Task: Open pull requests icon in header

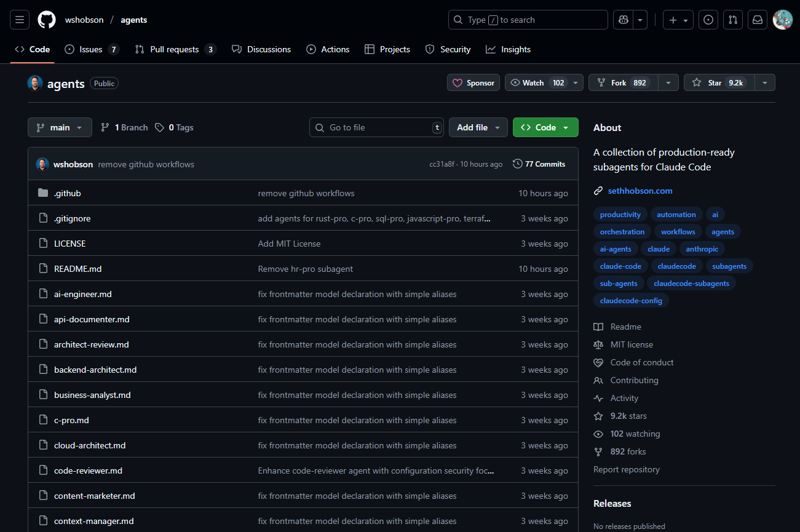Action: [733, 20]
